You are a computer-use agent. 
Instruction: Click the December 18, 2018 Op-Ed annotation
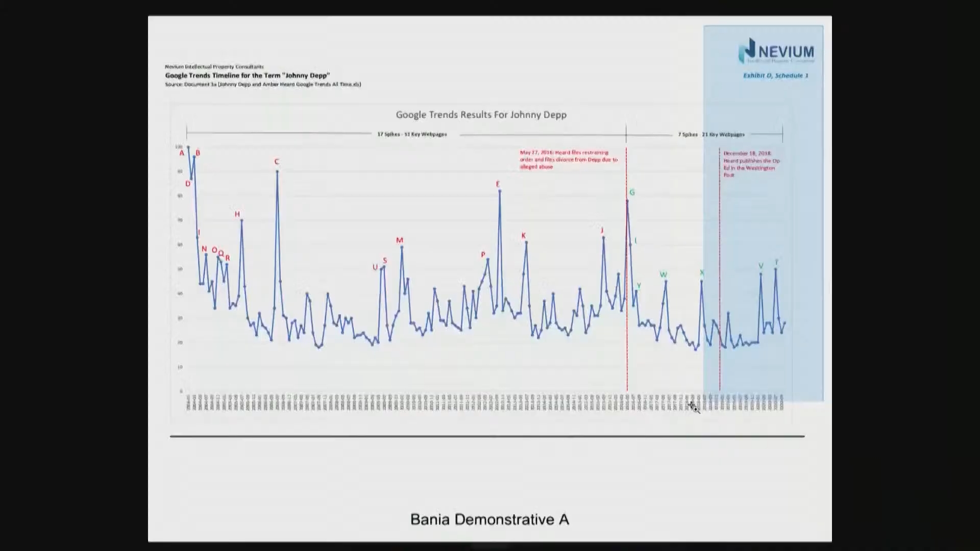coord(751,164)
